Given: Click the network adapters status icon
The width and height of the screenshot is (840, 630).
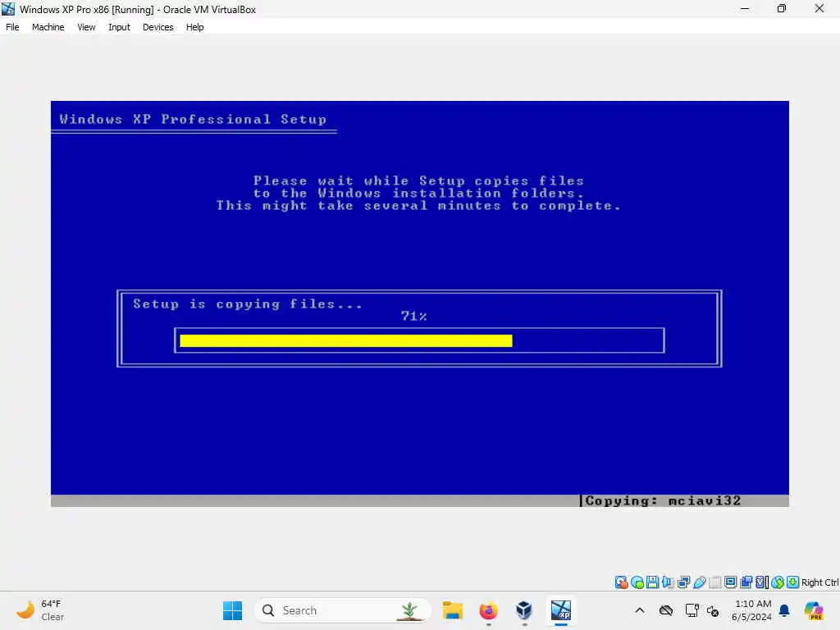Looking at the screenshot, I should pos(683,582).
